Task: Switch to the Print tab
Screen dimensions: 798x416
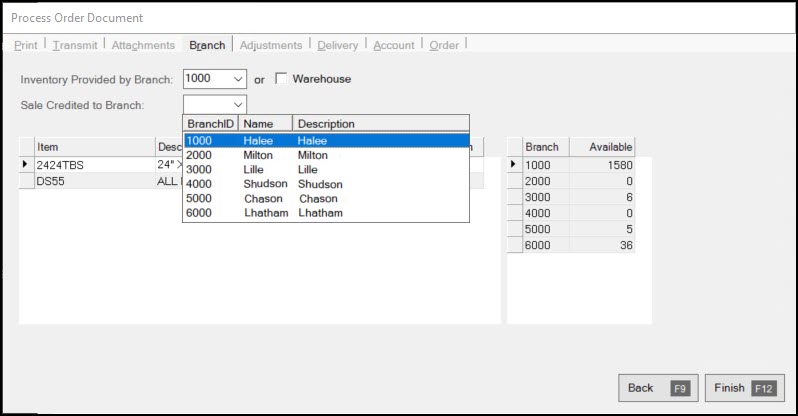Action: point(27,45)
